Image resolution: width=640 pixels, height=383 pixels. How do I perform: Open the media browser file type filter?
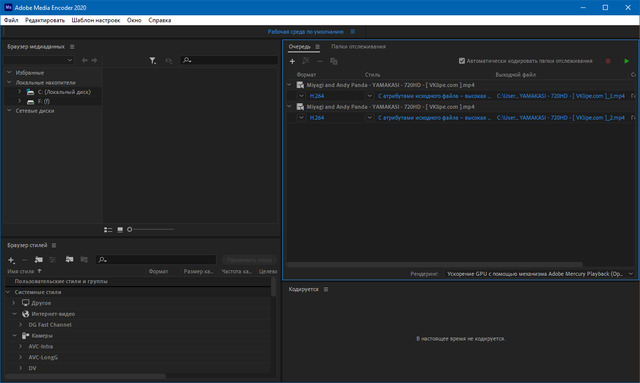point(152,60)
